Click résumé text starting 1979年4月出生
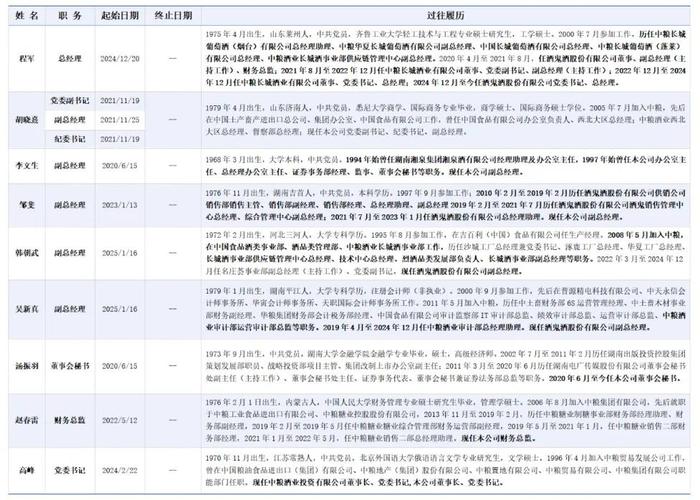The width and height of the screenshot is (700, 500). pyautogui.click(x=446, y=120)
